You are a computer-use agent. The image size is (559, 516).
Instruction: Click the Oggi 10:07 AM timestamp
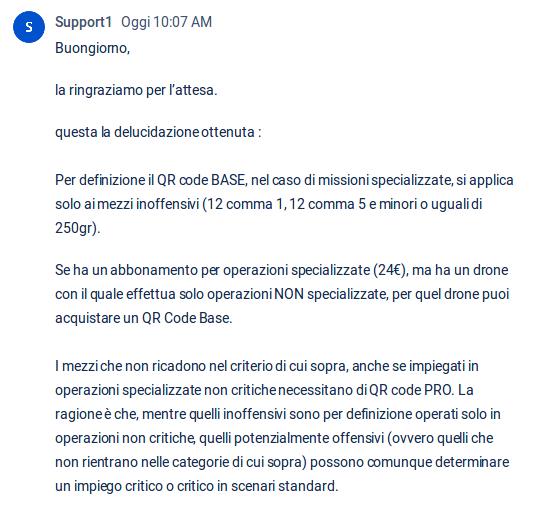pos(166,22)
